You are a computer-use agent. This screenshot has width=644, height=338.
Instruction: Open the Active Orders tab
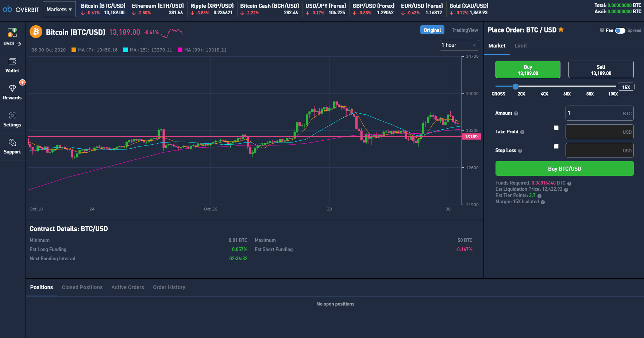point(128,287)
